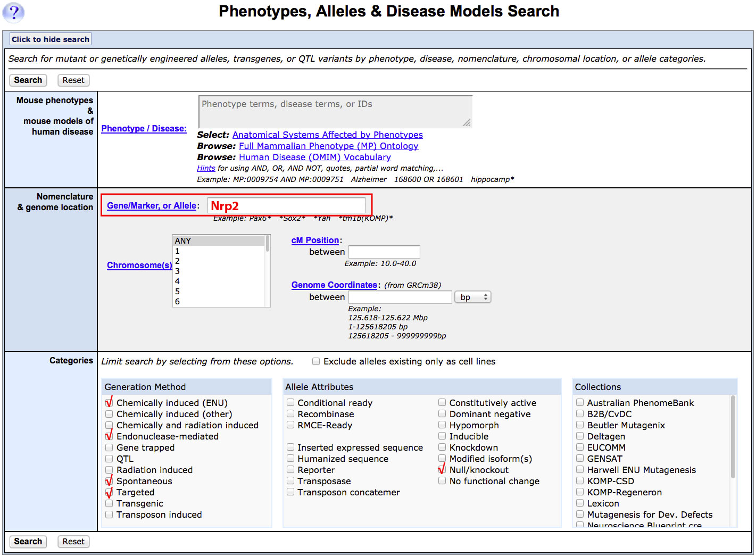Check Harwell ENU Mutagenesis collection
The width and height of the screenshot is (756, 556).
[580, 470]
